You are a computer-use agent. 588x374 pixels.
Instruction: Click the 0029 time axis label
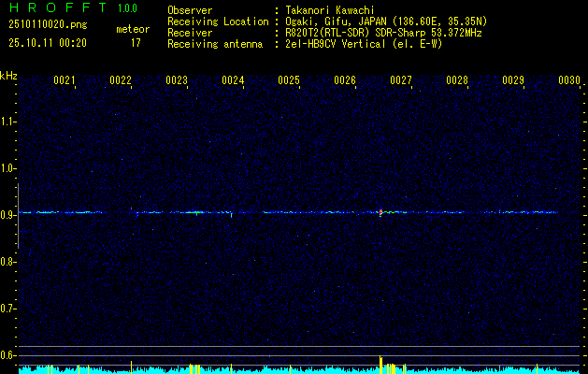[513, 79]
